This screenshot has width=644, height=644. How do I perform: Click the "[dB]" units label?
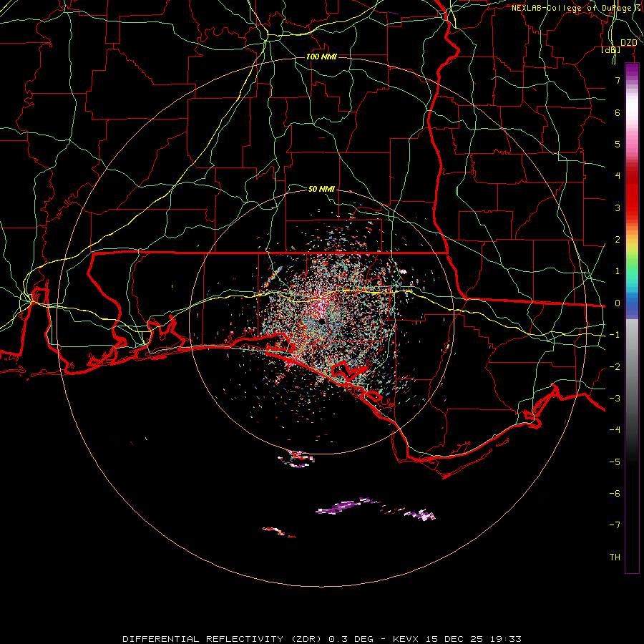tap(611, 49)
